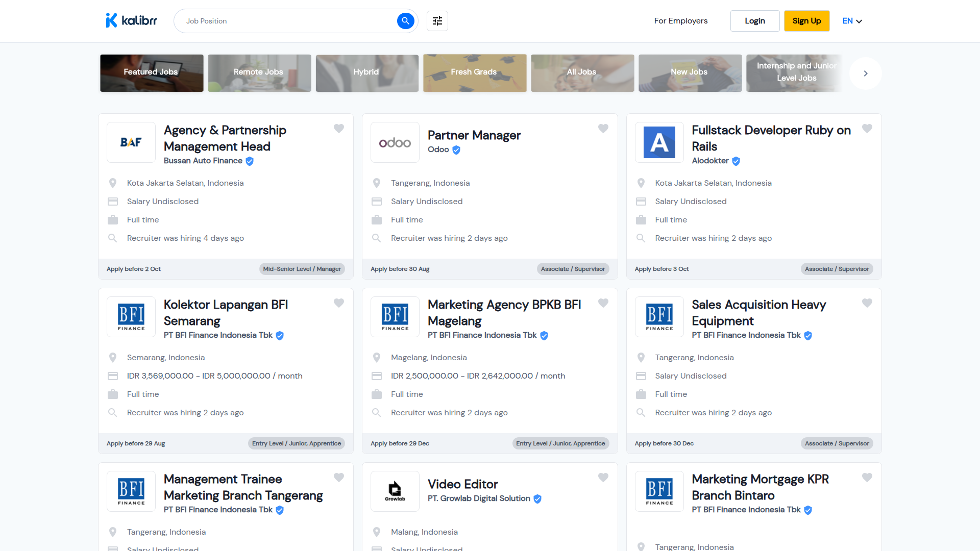Click verified badge next to PT. Growlab

click(x=537, y=499)
